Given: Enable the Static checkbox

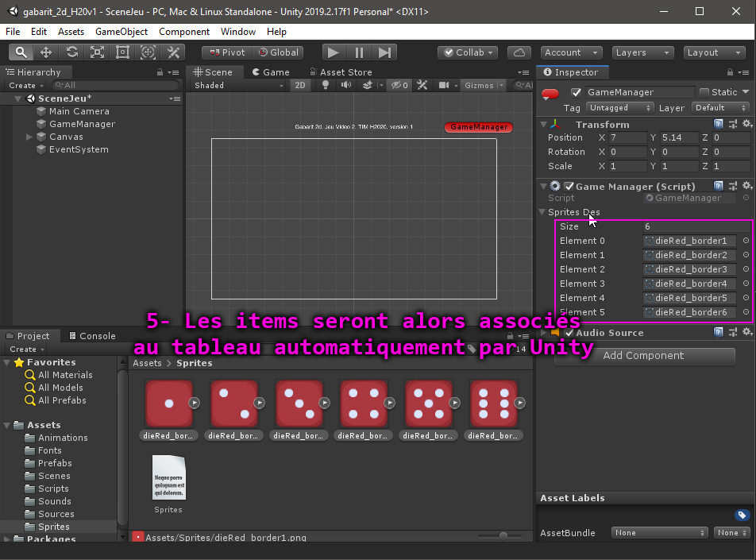Looking at the screenshot, I should coord(704,93).
